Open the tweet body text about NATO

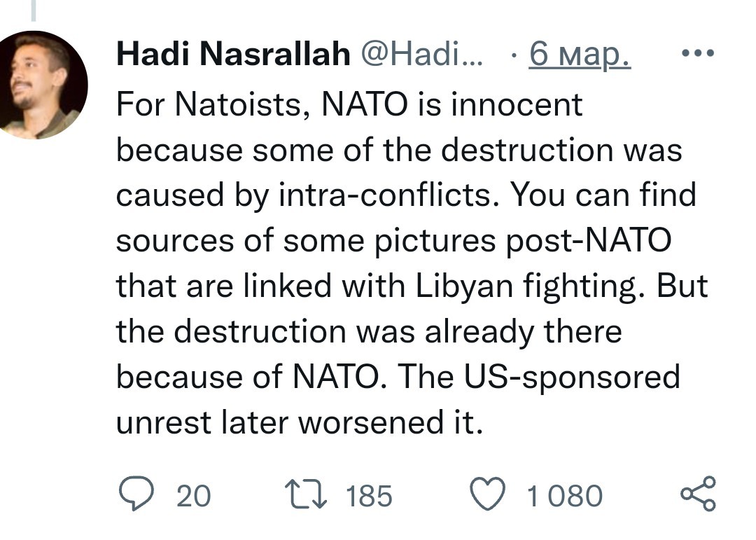412,263
